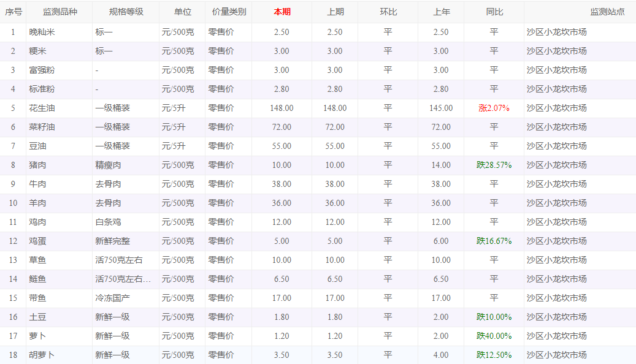This screenshot has width=636, height=364.
Task: Select the 冷冻国产 spec cell
Action: (x=112, y=298)
